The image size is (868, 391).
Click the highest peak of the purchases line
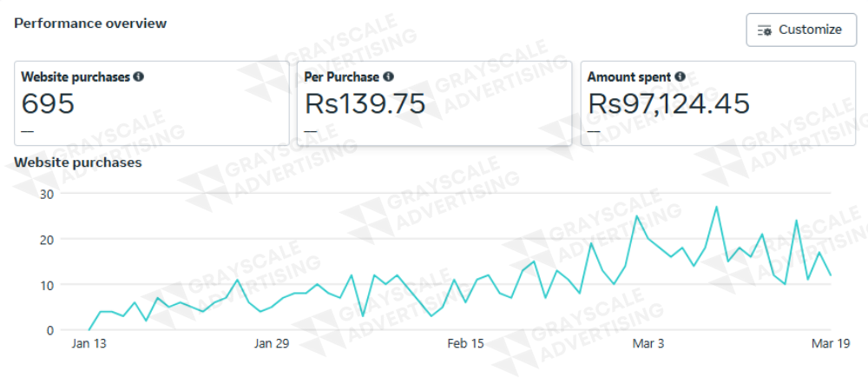coord(716,207)
